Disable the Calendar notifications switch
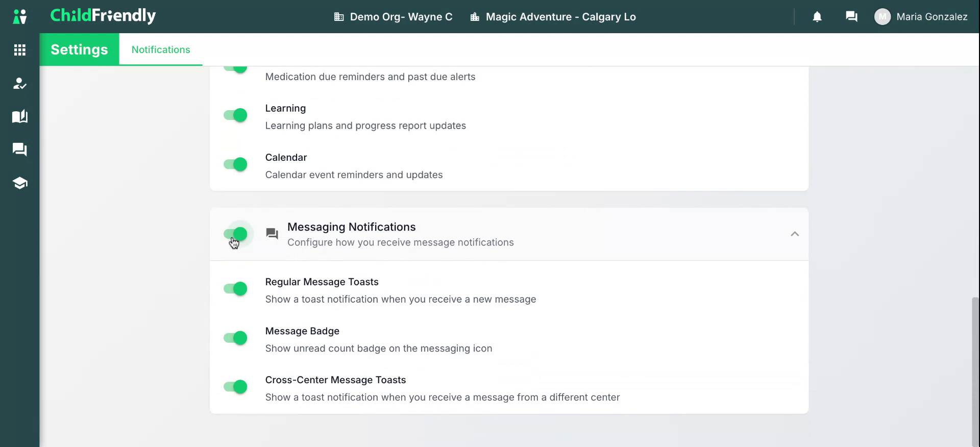This screenshot has height=447, width=980. tap(235, 164)
